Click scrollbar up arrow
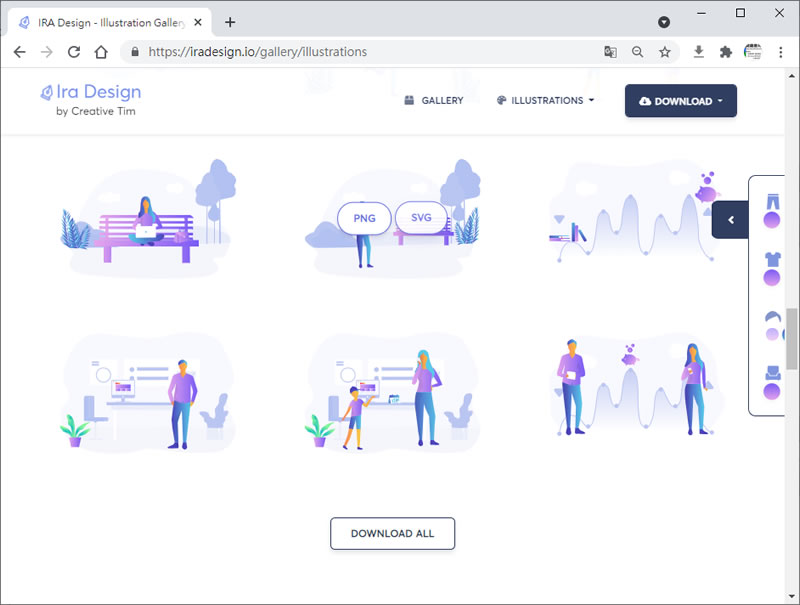Screen dimensions: 800x605 tap(791, 76)
